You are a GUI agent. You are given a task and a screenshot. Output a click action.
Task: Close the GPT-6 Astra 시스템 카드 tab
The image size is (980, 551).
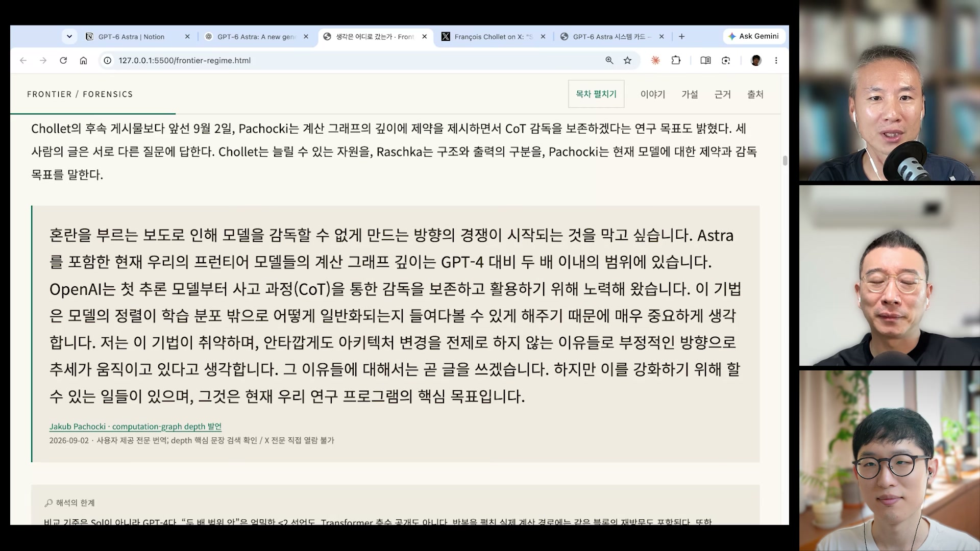(661, 37)
